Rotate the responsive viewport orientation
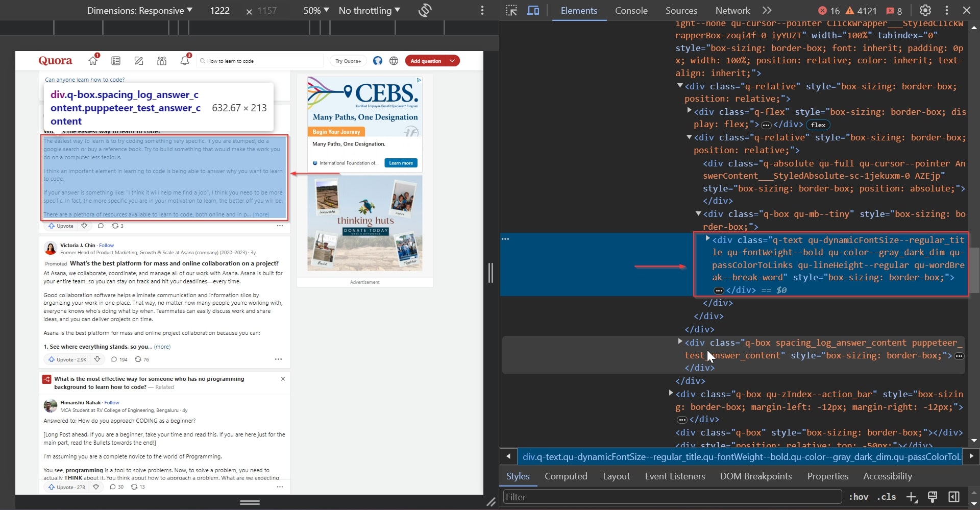The width and height of the screenshot is (980, 510). 425,10
